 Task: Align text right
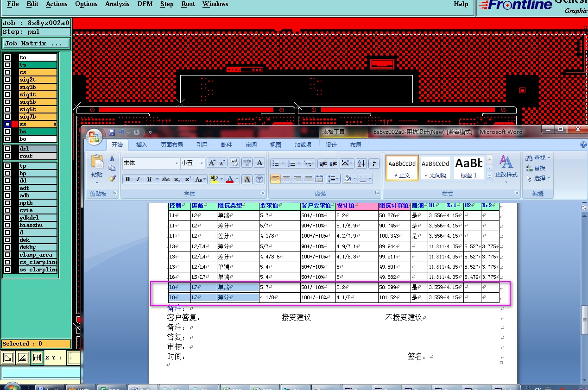click(x=297, y=179)
